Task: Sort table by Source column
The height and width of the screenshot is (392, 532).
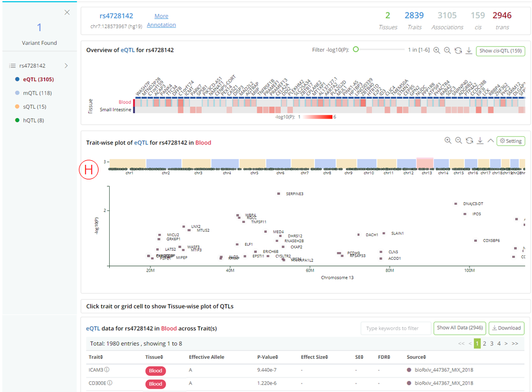Action: 416,357
